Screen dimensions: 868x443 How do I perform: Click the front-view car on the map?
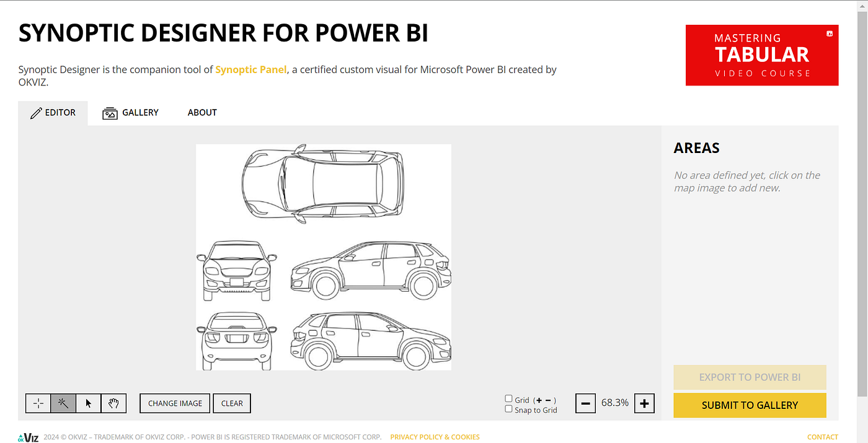(x=237, y=271)
